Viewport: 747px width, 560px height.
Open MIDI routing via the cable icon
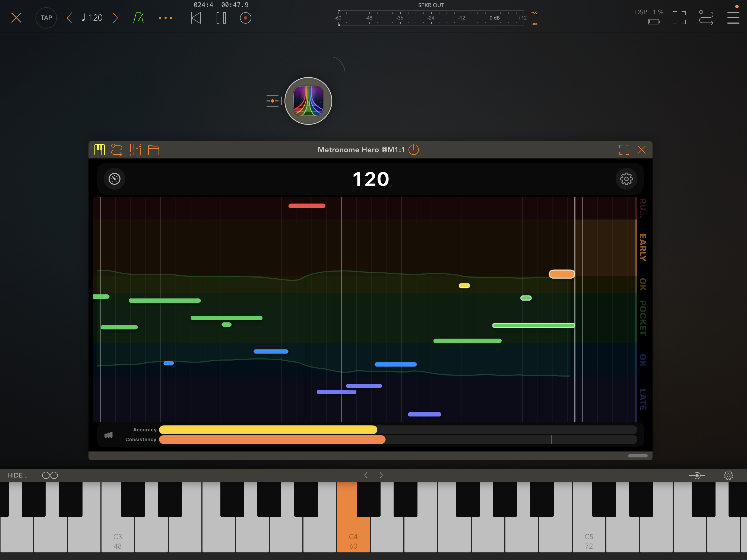117,149
